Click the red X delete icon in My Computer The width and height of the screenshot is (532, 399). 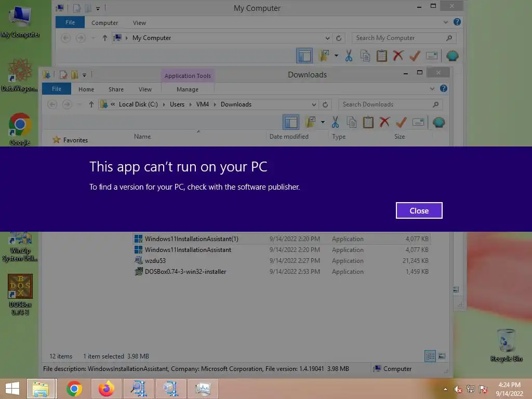(x=398, y=55)
